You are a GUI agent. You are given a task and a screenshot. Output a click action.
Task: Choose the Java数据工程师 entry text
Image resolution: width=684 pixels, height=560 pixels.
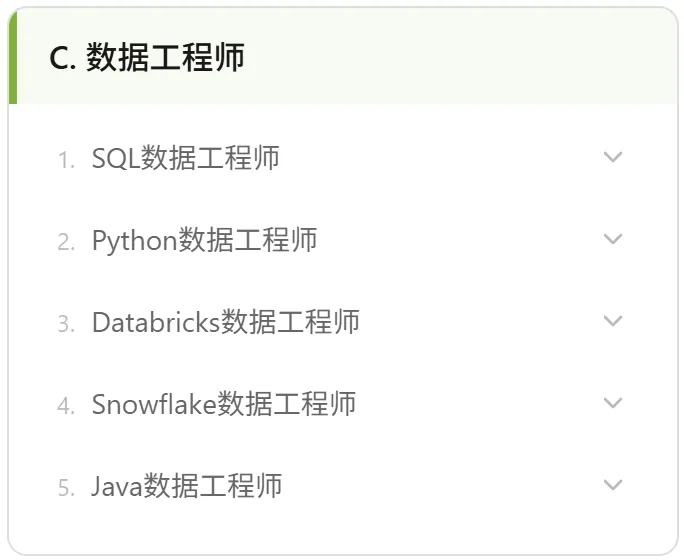tap(187, 486)
